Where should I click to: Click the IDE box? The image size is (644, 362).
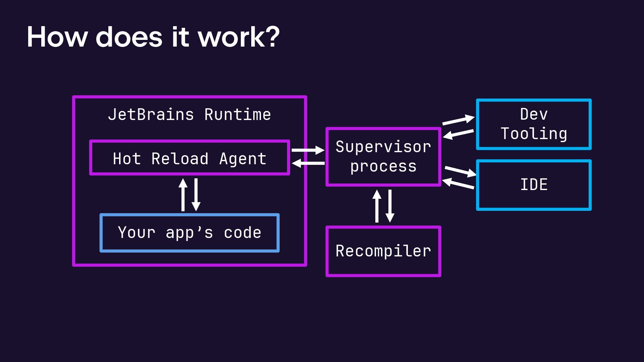pos(534,185)
